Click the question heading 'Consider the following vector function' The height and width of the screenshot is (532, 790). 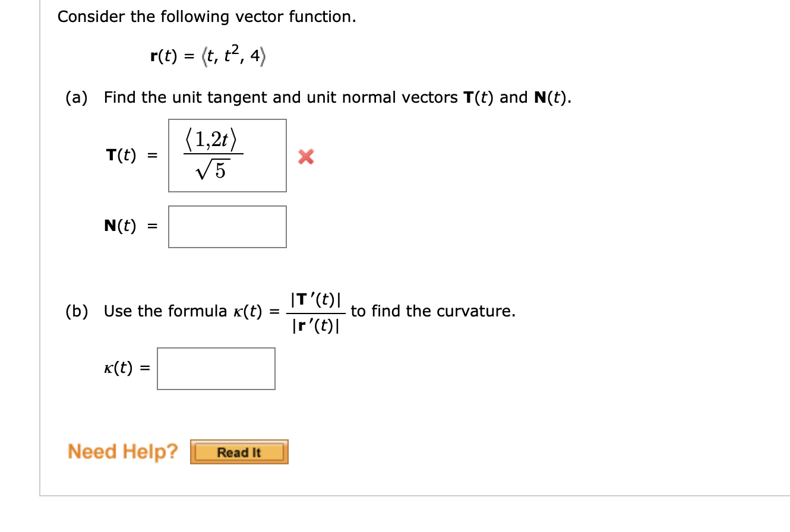pos(205,16)
